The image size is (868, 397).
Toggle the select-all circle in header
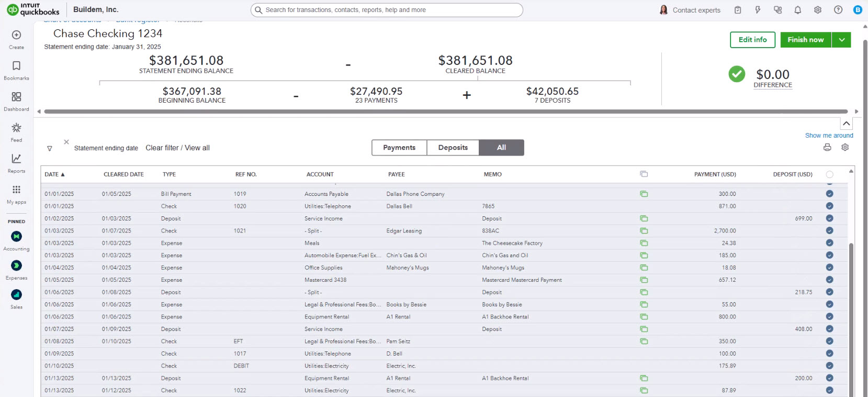pos(829,174)
